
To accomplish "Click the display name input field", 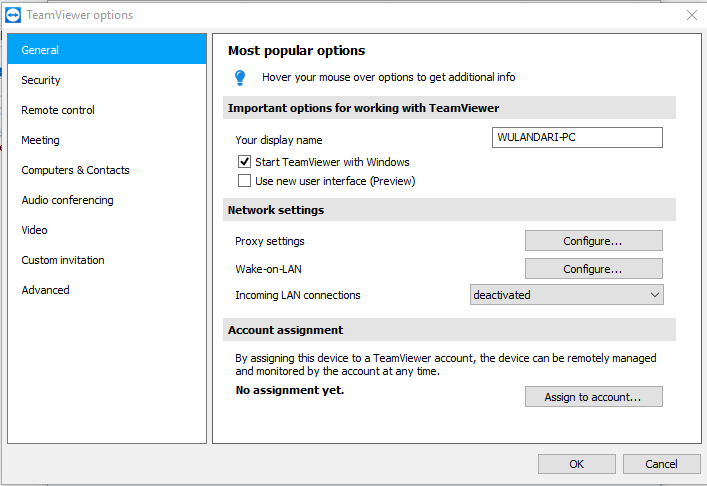I will 577,138.
